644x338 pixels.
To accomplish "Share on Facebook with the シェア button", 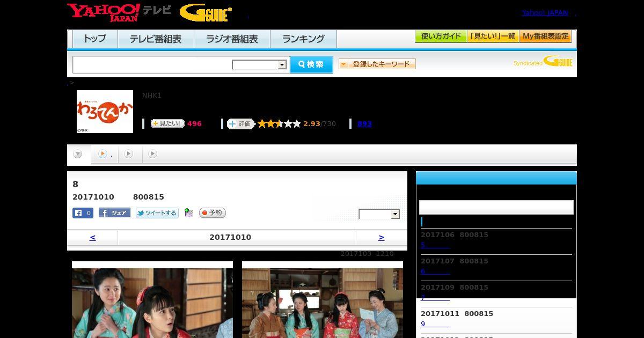I will click(114, 213).
